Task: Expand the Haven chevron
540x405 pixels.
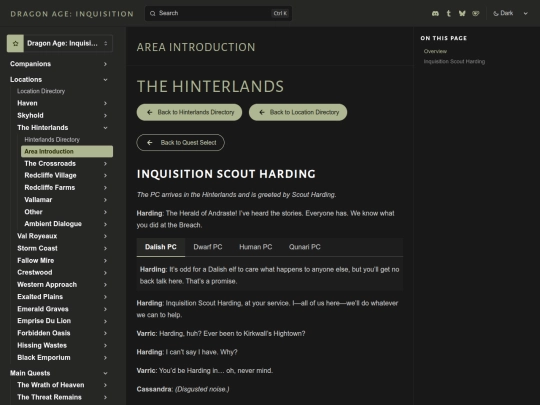Action: pyautogui.click(x=105, y=103)
